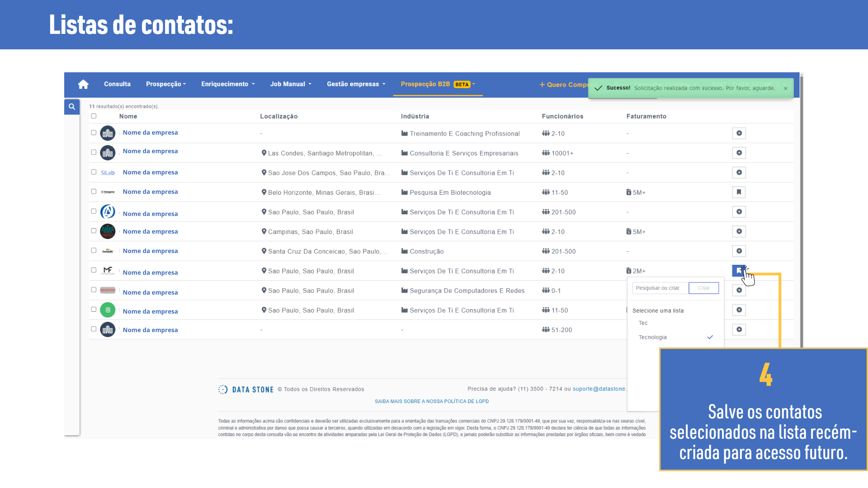
Task: Check the box for Las Condes company row
Action: (94, 152)
